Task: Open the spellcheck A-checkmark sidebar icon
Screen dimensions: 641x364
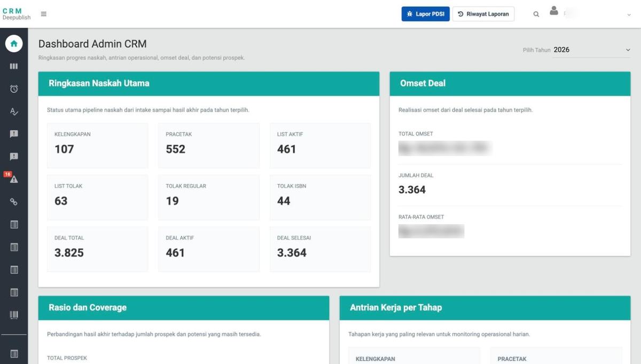Action: point(14,112)
